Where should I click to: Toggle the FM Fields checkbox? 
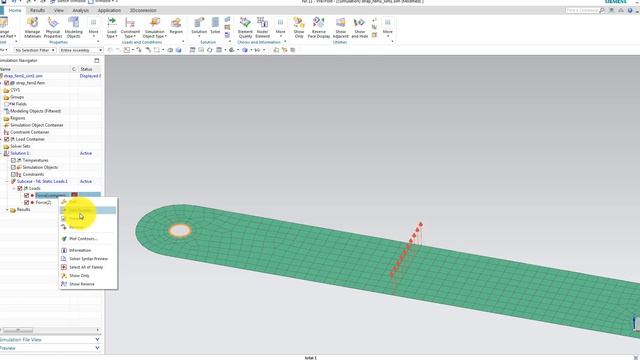[x=7, y=104]
